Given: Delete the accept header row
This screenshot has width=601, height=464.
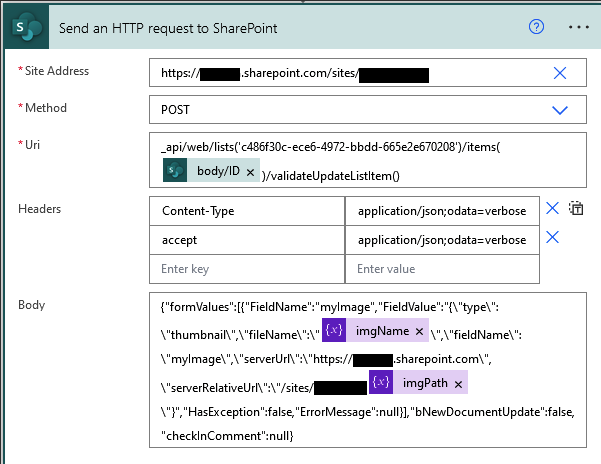Looking at the screenshot, I should click(552, 237).
